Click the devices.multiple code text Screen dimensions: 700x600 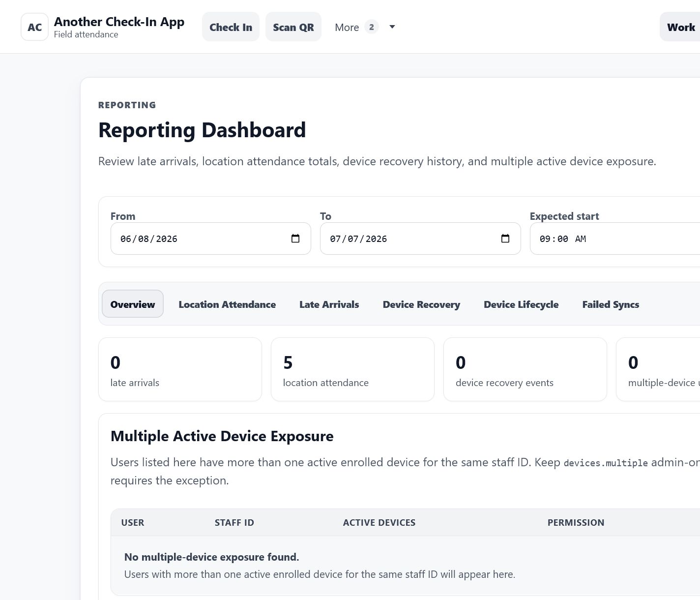[606, 463]
